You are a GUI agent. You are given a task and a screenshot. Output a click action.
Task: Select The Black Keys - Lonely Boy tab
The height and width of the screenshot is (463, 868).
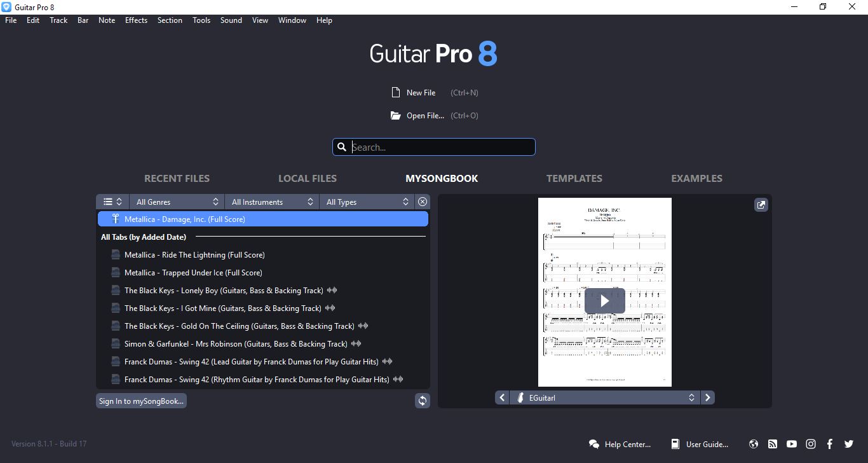coord(263,290)
